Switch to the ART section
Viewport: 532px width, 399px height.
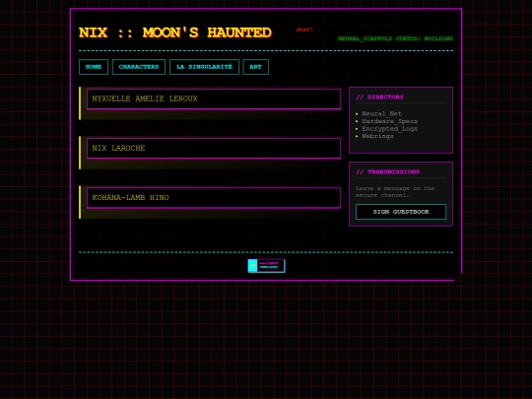click(256, 67)
